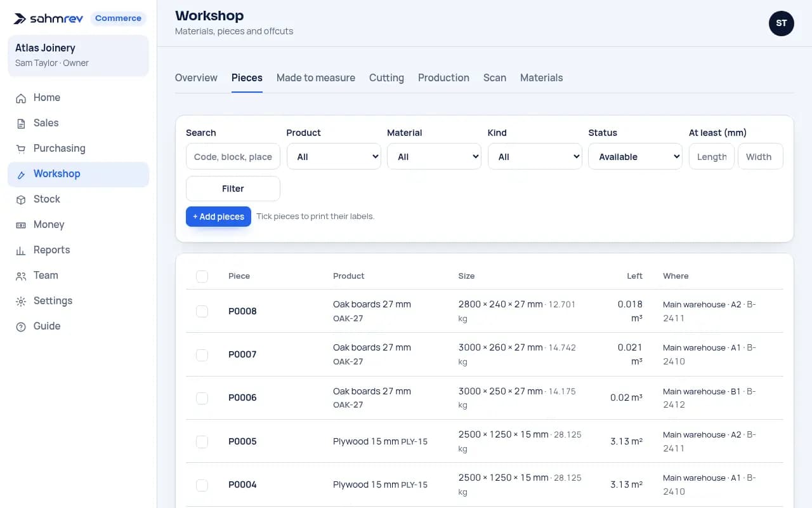812x508 pixels.
Task: Go to the Cutting tab
Action: point(386,77)
